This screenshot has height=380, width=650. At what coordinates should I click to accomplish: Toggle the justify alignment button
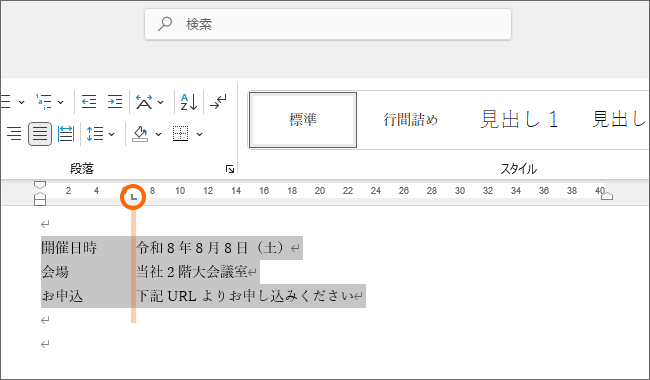point(40,134)
